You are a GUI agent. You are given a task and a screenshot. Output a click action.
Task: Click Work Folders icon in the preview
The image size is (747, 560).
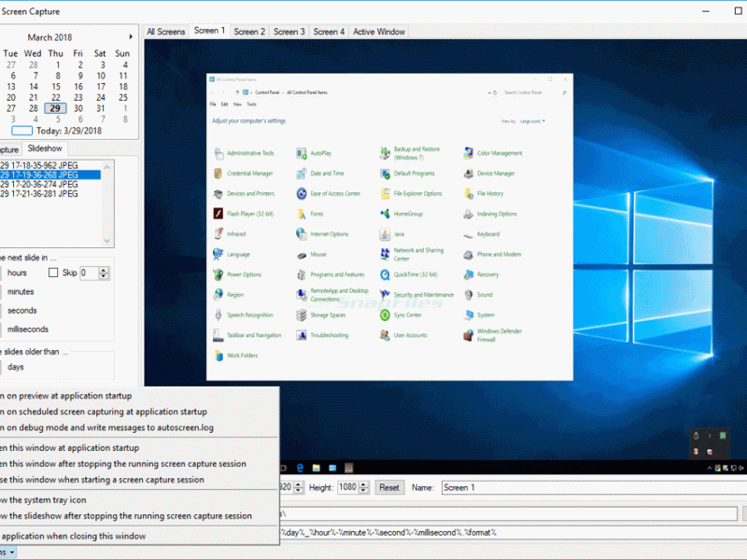[x=218, y=356]
